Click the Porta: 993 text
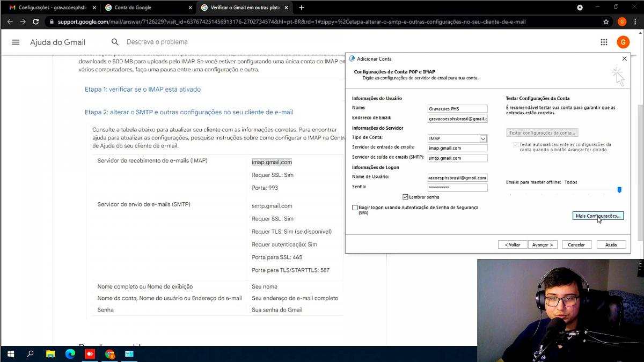This screenshot has width=644, height=362. point(265,188)
